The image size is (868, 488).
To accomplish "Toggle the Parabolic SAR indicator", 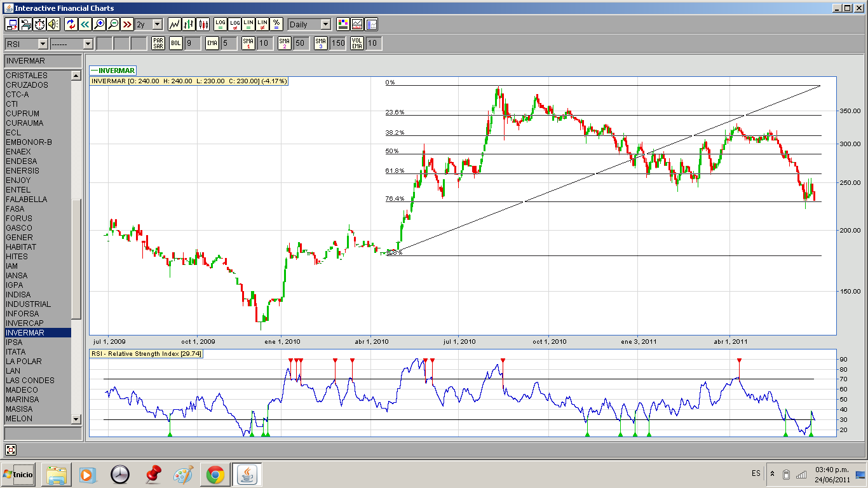I will pos(158,43).
